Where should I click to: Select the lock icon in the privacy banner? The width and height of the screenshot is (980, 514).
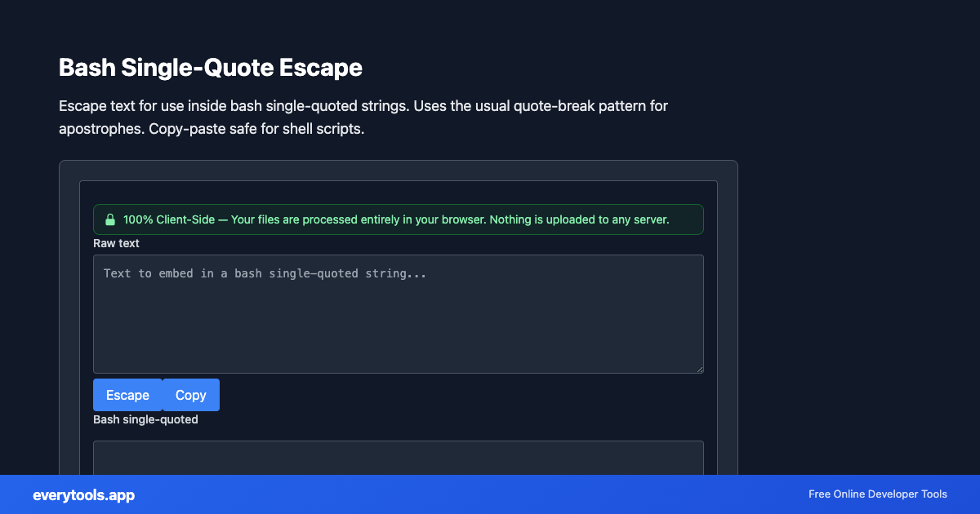click(x=109, y=219)
